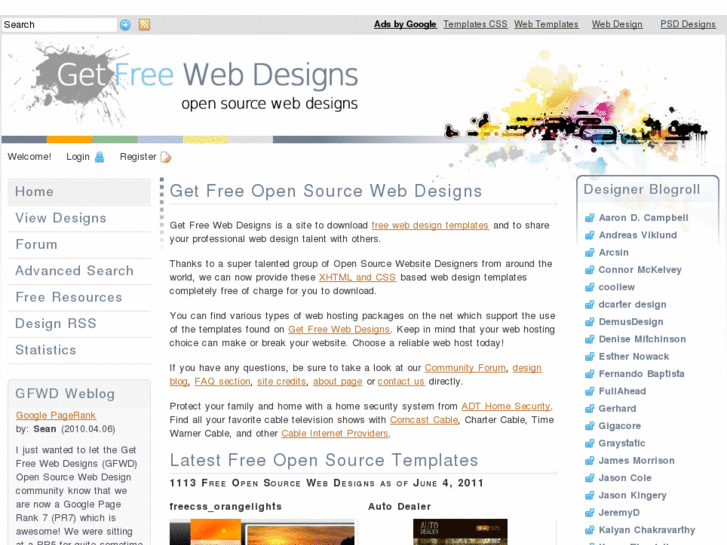Screen dimensions: 727x545
Task: Open the orange RSS feed icon
Action: tap(144, 25)
